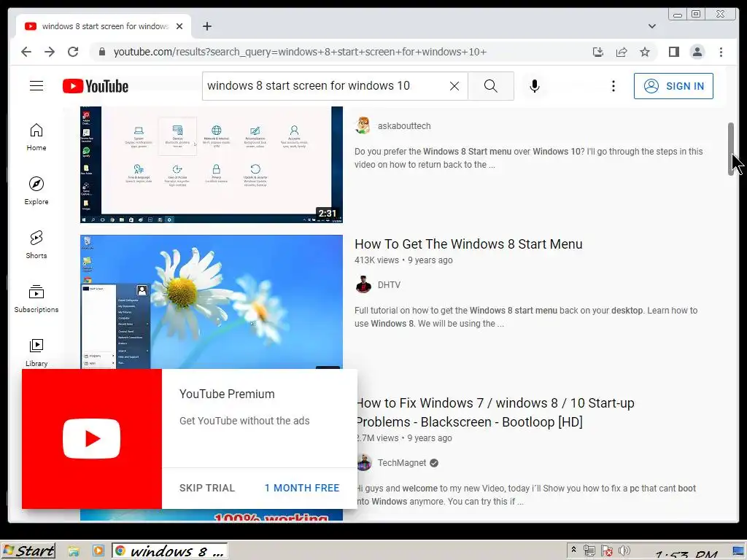The width and height of the screenshot is (747, 560).
Task: Expand the tab search chevron dropdown
Action: point(651,26)
